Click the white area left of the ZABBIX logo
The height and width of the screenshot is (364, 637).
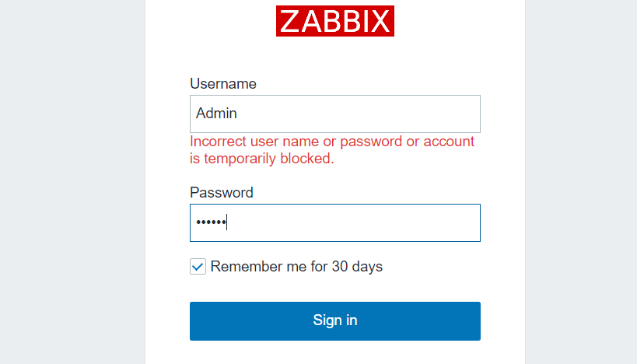point(210,21)
